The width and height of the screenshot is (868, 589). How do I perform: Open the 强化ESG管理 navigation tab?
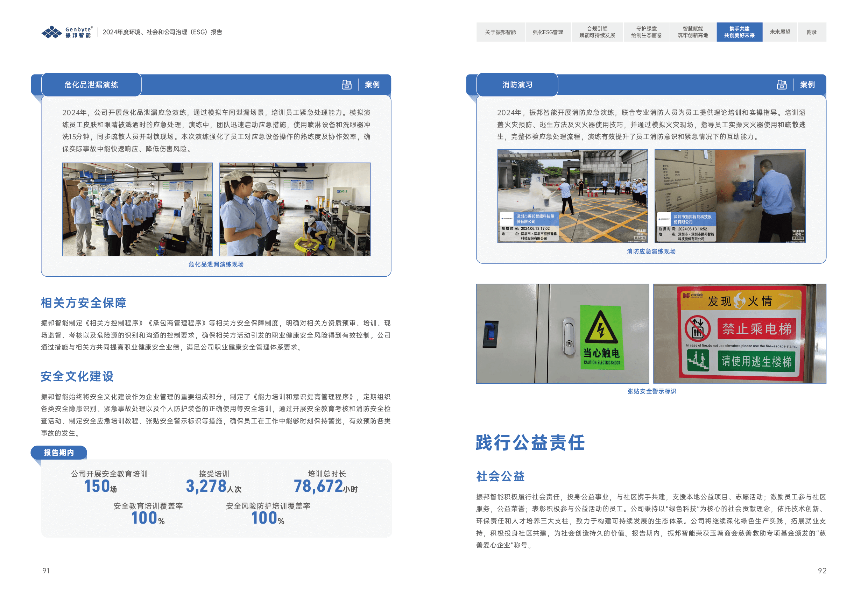point(548,32)
